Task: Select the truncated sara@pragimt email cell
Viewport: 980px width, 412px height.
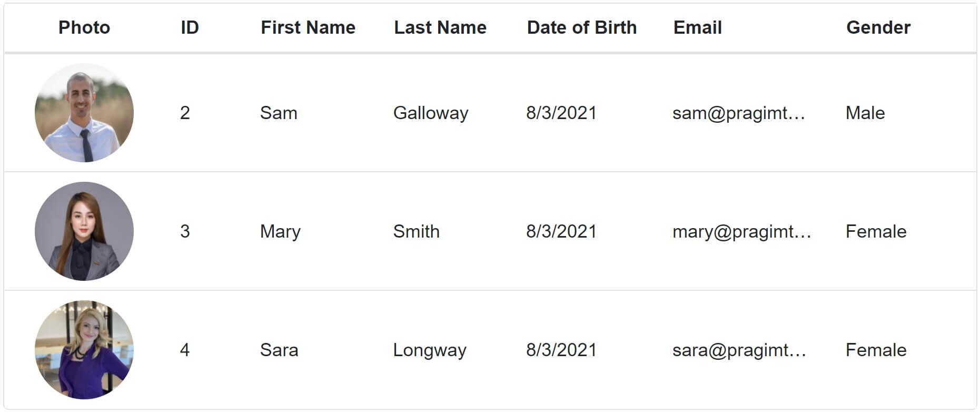Action: click(x=739, y=350)
